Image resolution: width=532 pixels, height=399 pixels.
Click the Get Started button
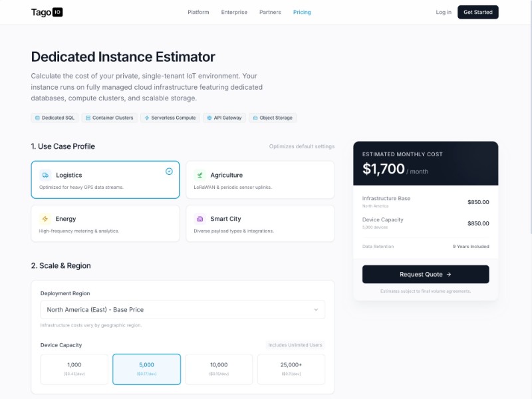477,12
